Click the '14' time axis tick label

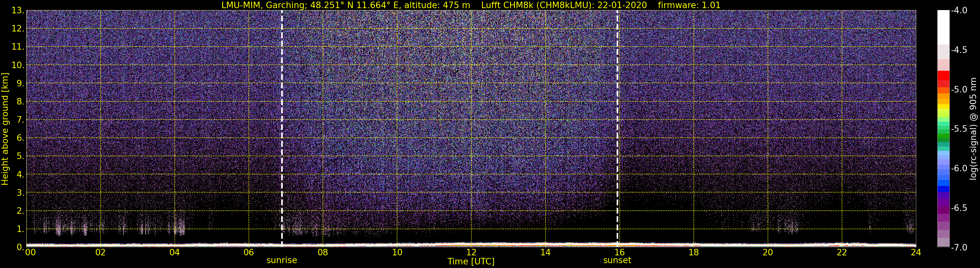pos(545,252)
